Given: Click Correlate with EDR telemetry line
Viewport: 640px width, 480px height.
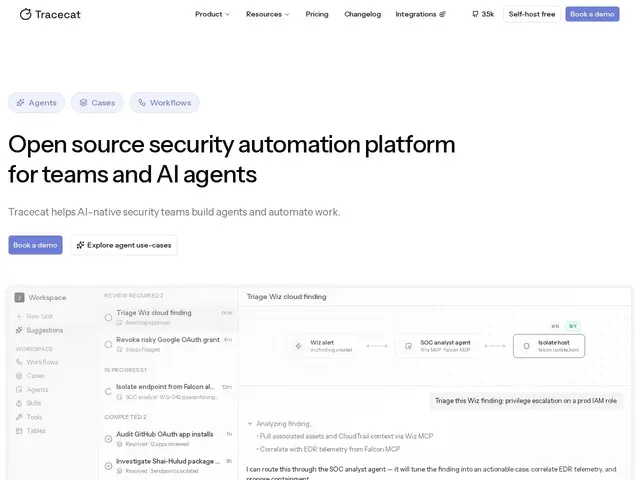Looking at the screenshot, I should pyautogui.click(x=328, y=449).
